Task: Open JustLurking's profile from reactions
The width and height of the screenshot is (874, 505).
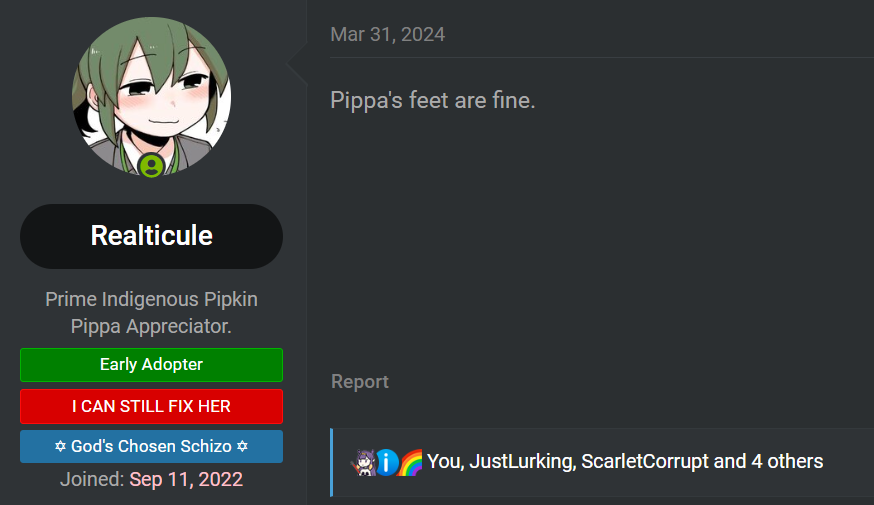Action: point(521,462)
